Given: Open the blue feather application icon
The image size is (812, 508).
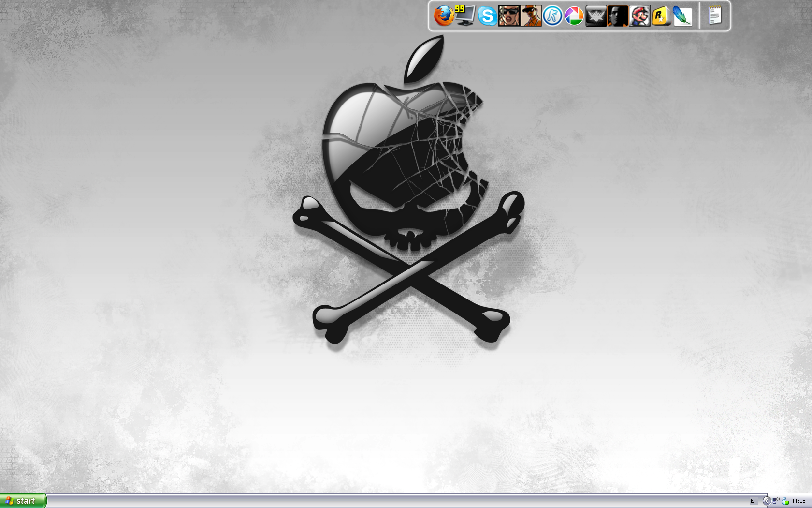Looking at the screenshot, I should 682,16.
